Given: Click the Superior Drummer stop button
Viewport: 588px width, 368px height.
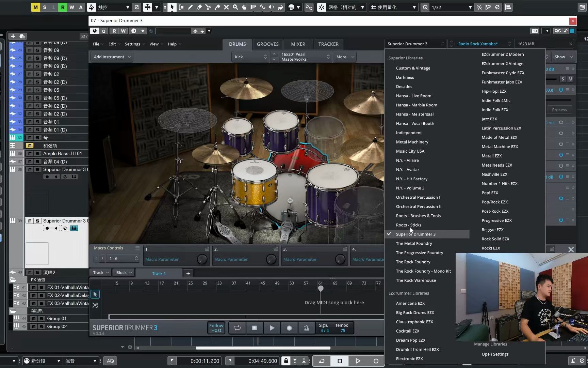Looking at the screenshot, I should click(255, 328).
